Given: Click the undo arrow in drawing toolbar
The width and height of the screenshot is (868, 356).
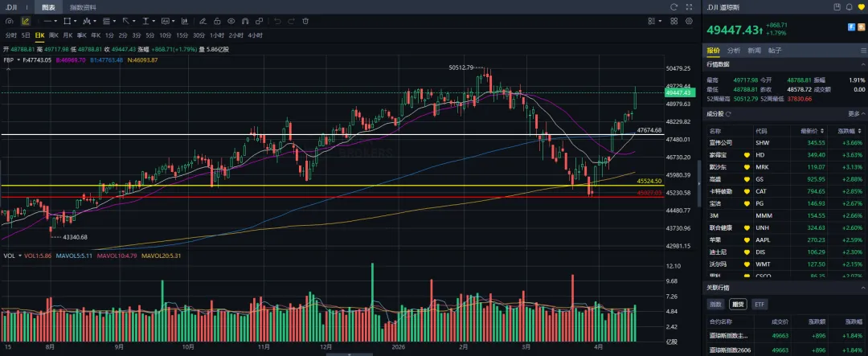Looking at the screenshot, I should [x=278, y=21].
